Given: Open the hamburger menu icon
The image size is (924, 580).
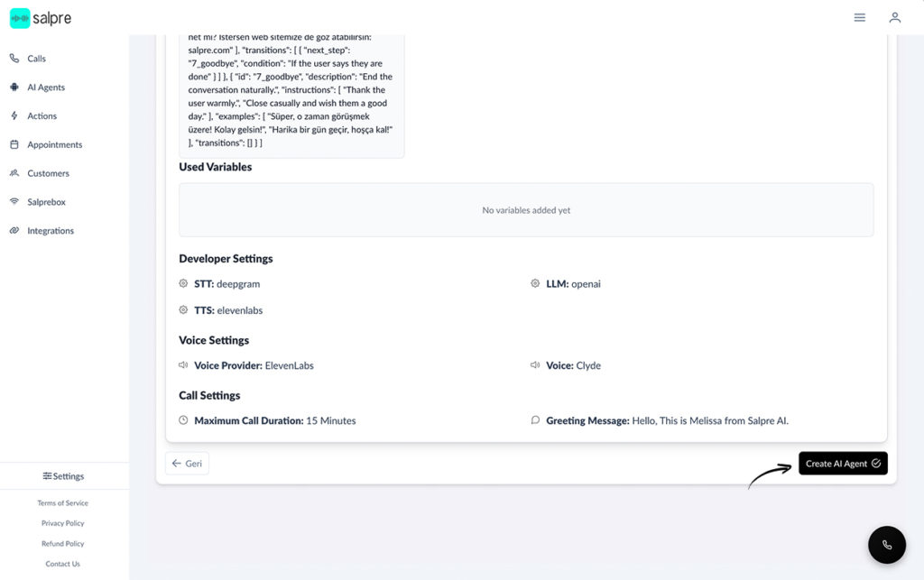Looking at the screenshot, I should click(860, 17).
